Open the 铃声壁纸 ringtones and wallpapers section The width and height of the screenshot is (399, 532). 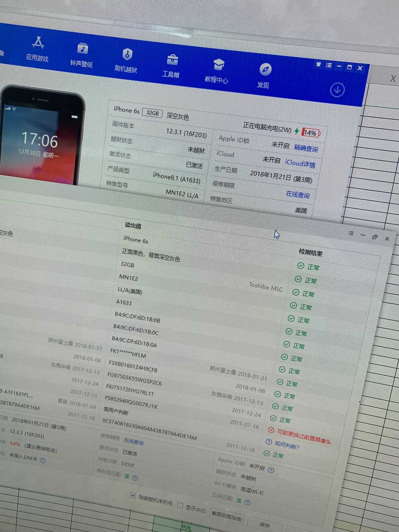coord(81,55)
